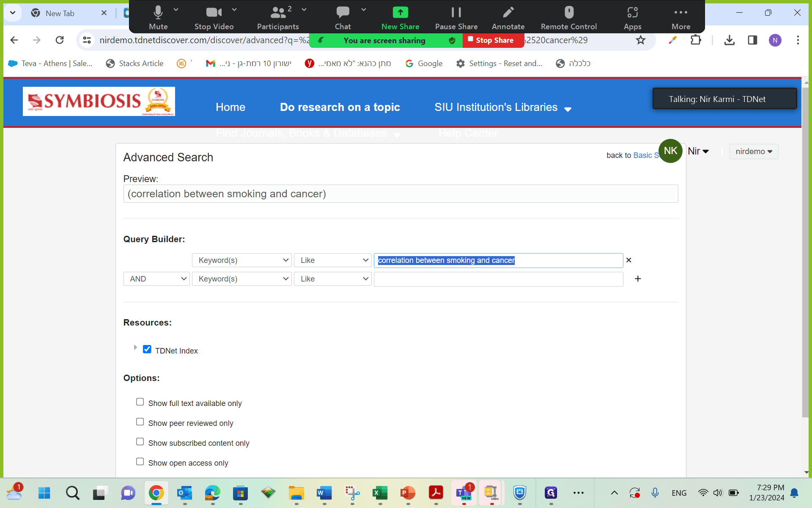Open first row Keyword(s) dropdown
The image size is (812, 508).
click(x=242, y=260)
